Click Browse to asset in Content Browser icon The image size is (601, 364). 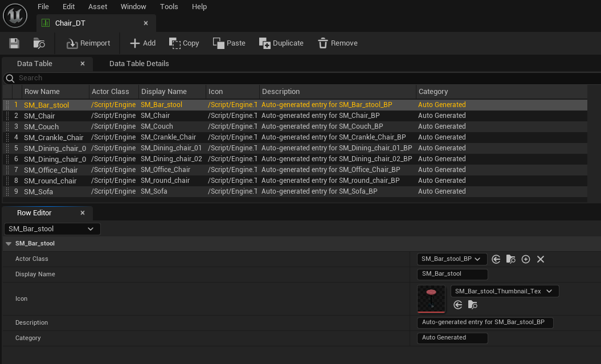pyautogui.click(x=39, y=43)
